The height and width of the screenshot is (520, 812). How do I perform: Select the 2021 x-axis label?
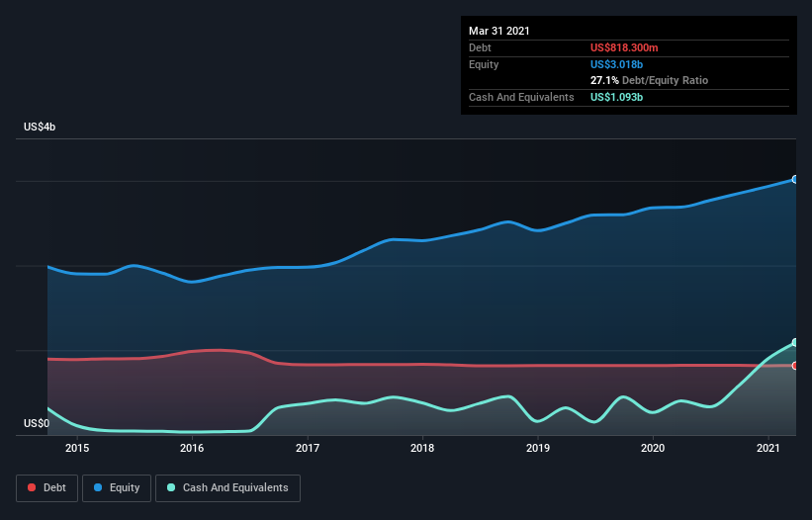click(x=767, y=448)
